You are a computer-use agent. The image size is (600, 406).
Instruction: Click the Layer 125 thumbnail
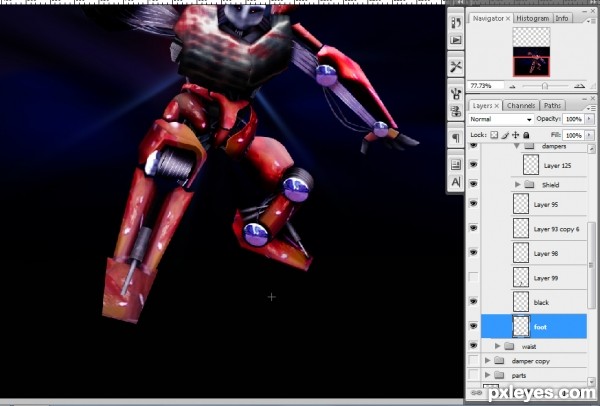(531, 165)
